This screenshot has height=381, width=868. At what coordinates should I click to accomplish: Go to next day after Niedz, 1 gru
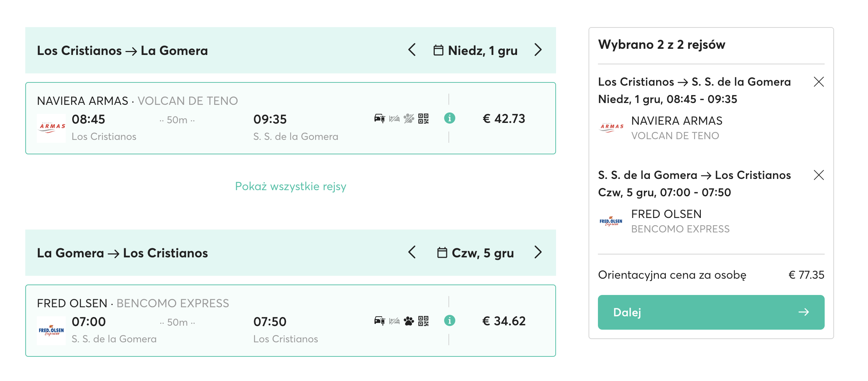(x=538, y=50)
